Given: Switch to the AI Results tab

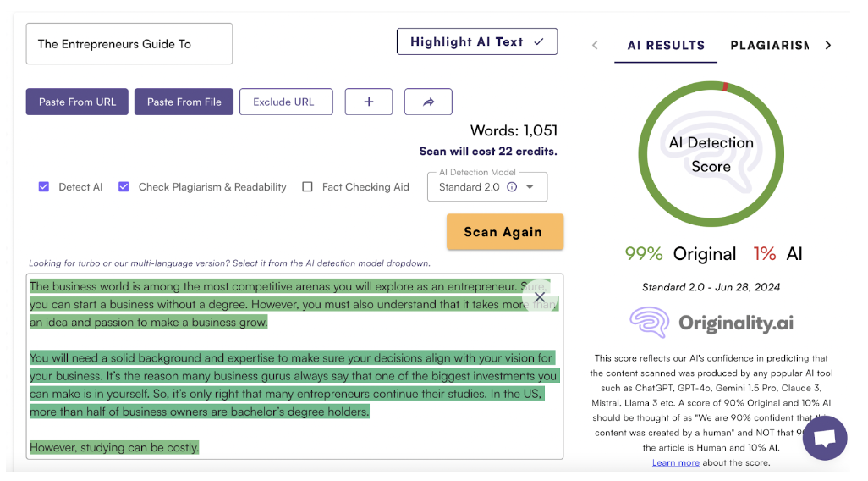Looking at the screenshot, I should coord(666,46).
